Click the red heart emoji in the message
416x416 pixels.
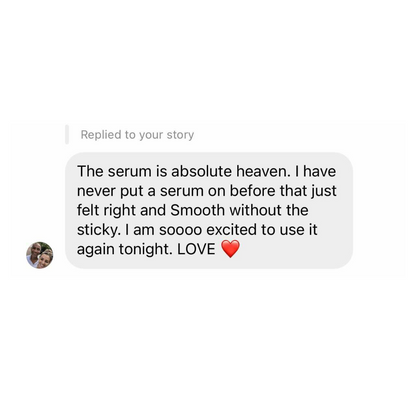point(230,249)
